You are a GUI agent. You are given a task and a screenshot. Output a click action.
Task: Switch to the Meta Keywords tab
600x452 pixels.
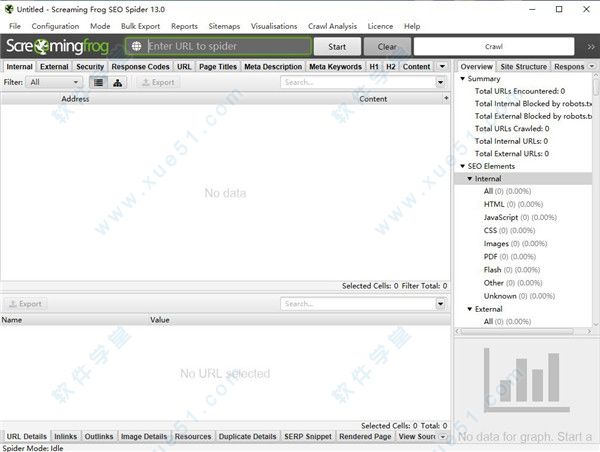(335, 67)
